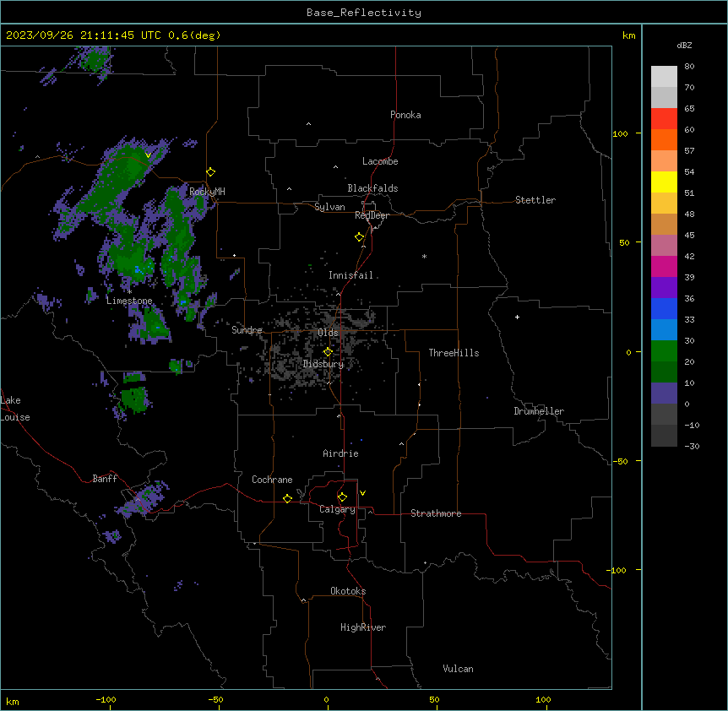Select the Lacombe city label
728x711 pixels.
[x=380, y=161]
